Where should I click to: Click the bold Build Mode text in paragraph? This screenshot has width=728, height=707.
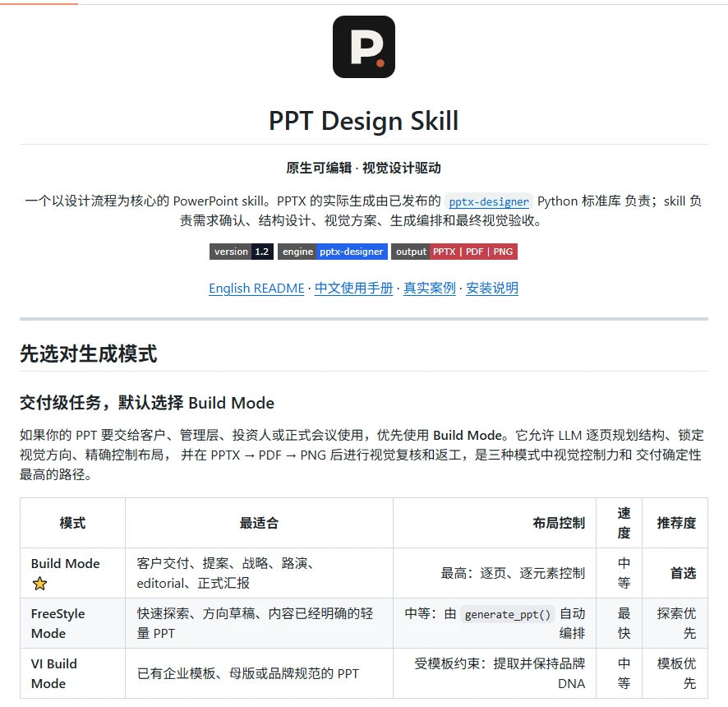pyautogui.click(x=468, y=435)
